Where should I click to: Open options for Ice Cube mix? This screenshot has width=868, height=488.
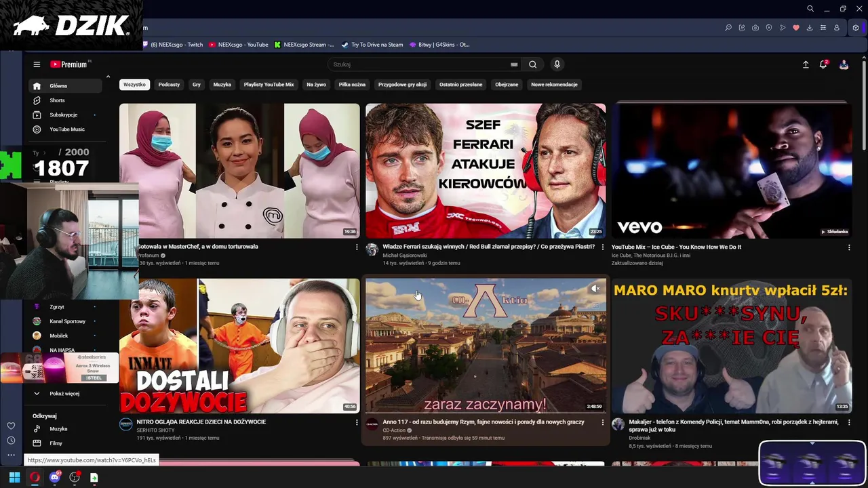tap(849, 247)
